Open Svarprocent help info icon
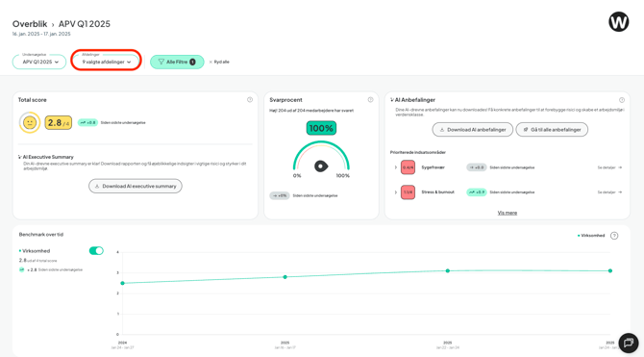The height and width of the screenshot is (357, 644). (x=370, y=100)
